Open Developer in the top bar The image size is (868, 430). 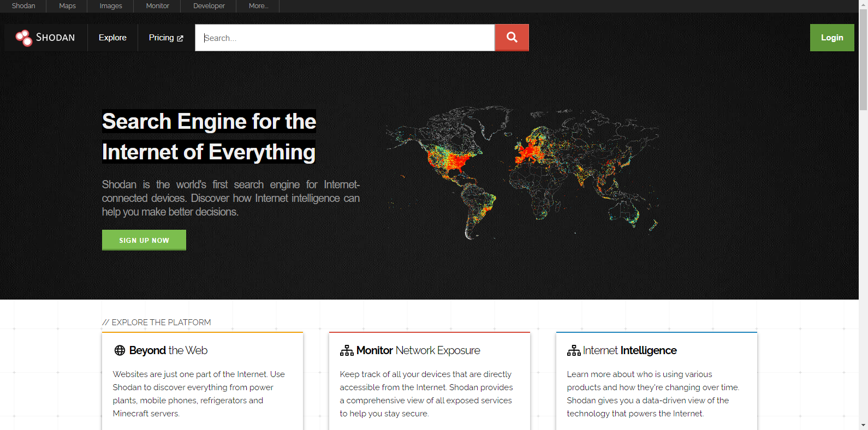coord(209,6)
